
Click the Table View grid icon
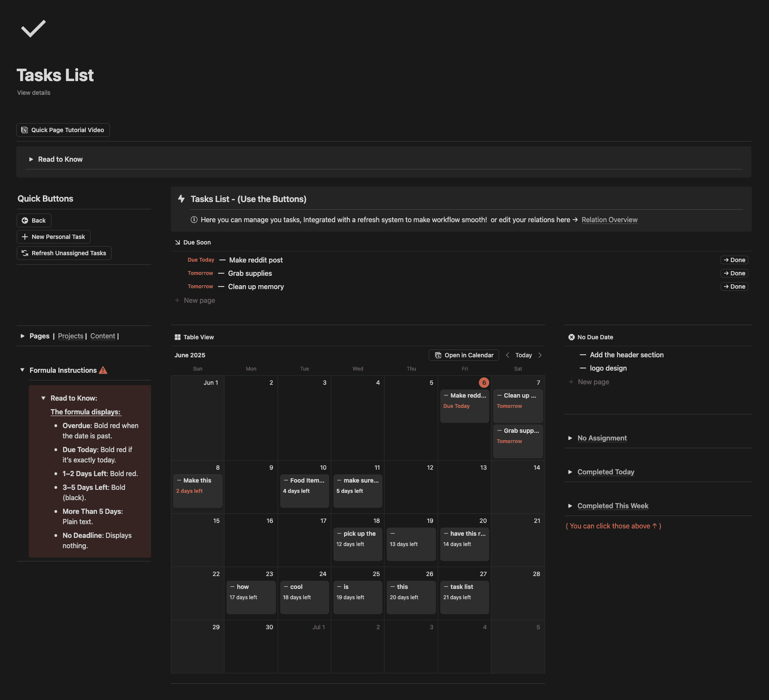pos(178,337)
